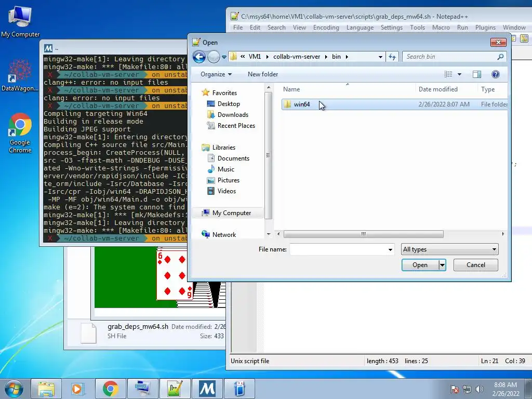Click search magnifier icon in Open dialog

click(500, 57)
